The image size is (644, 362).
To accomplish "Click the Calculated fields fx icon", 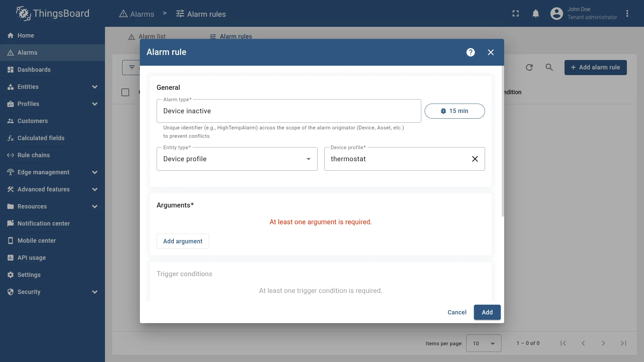I will [10, 138].
